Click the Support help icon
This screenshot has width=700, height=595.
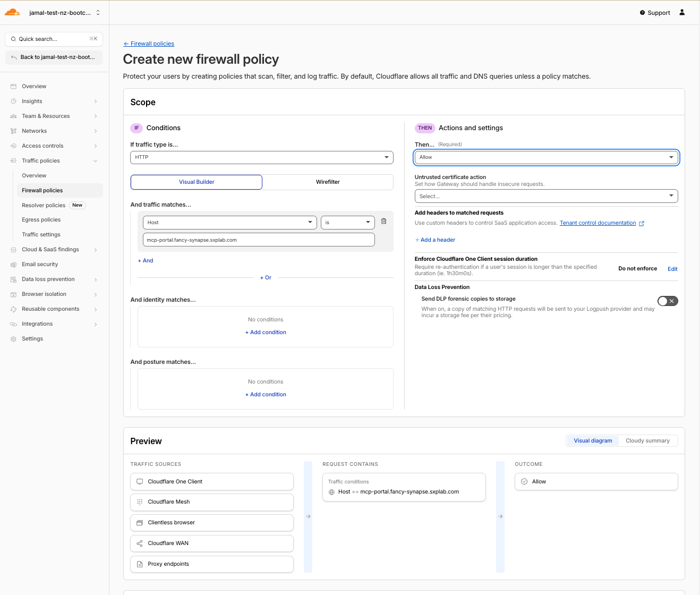pos(642,13)
